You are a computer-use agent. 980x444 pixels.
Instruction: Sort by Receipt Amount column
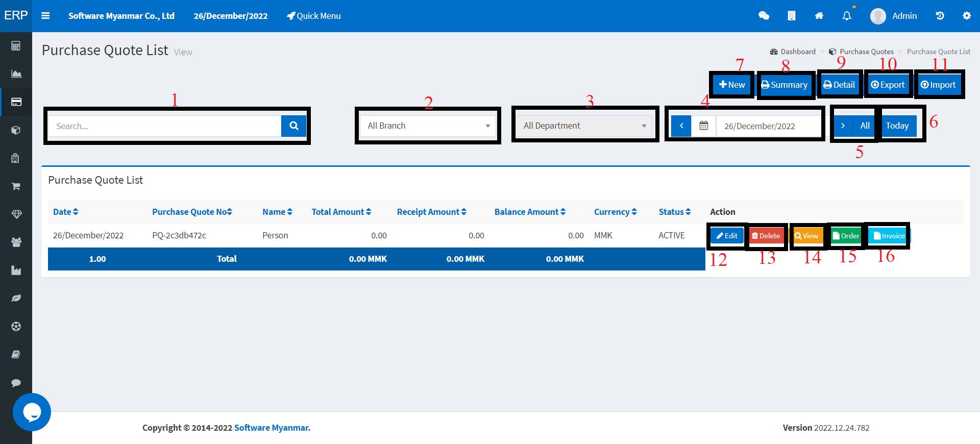point(432,212)
